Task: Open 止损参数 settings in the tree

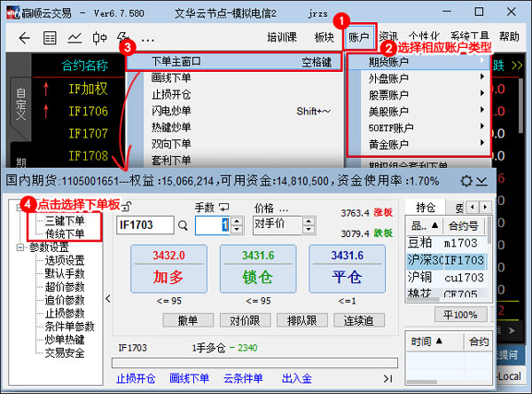Action: click(x=65, y=313)
